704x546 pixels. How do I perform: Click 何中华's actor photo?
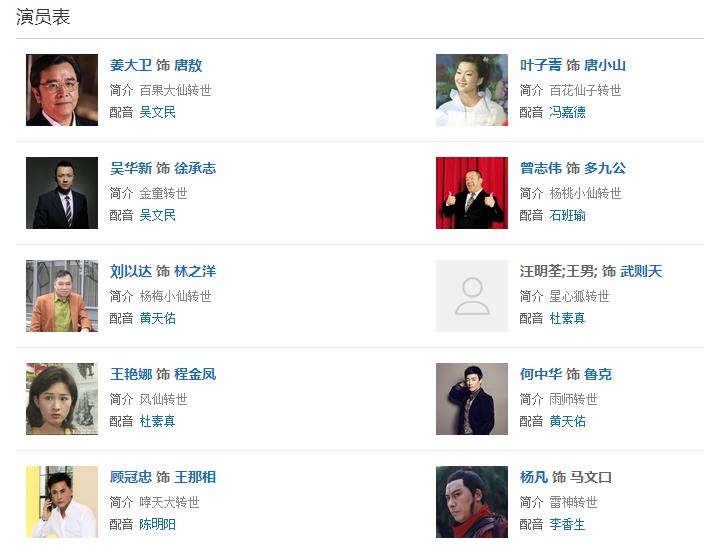pyautogui.click(x=472, y=399)
